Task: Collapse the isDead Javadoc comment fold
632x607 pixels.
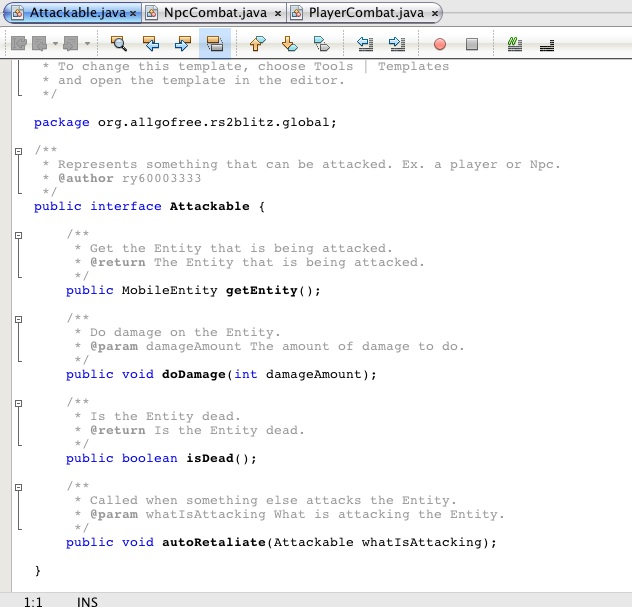Action: tap(19, 403)
